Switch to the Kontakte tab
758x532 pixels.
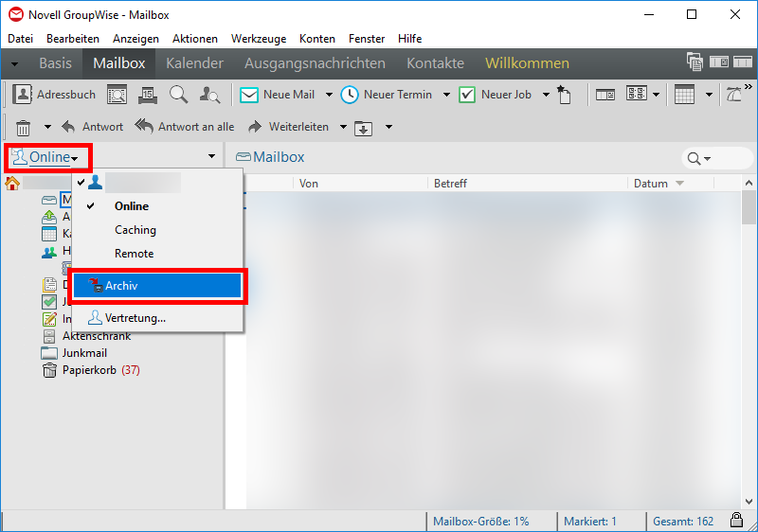tap(435, 63)
